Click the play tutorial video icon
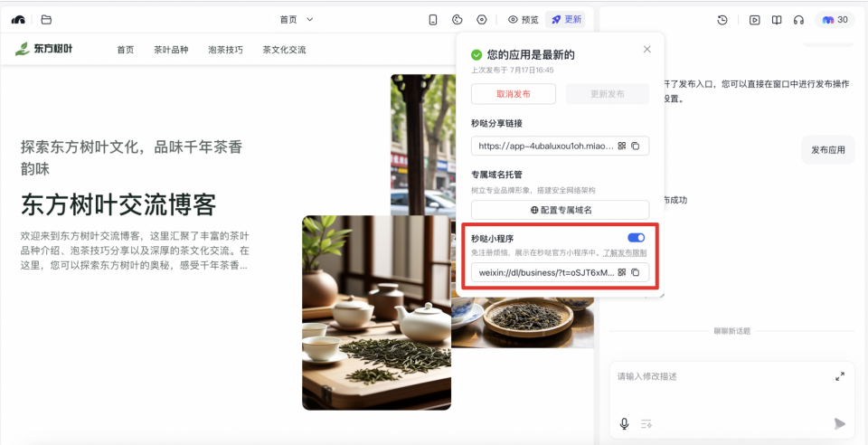 tap(754, 20)
